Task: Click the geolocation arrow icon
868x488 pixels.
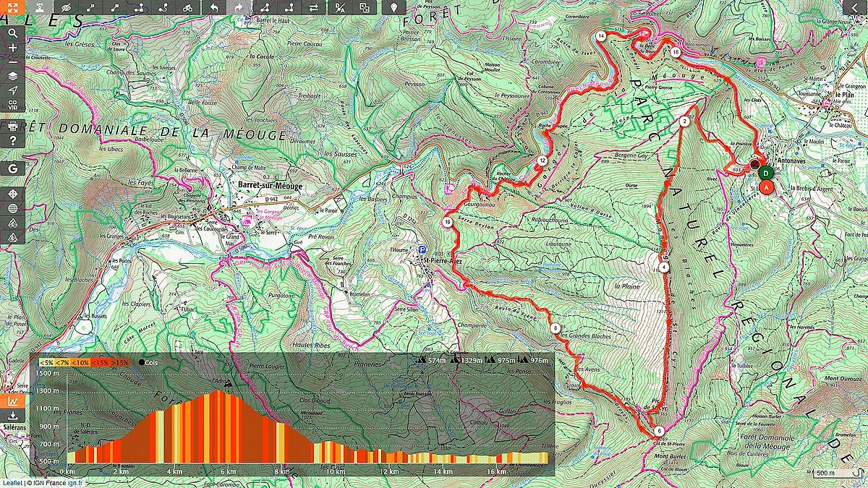Action: tap(13, 90)
